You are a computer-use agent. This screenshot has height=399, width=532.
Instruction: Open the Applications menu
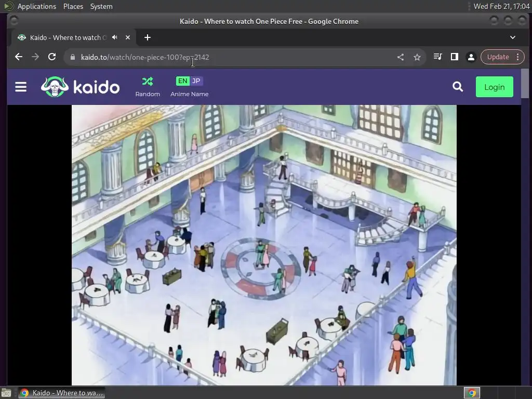click(37, 6)
